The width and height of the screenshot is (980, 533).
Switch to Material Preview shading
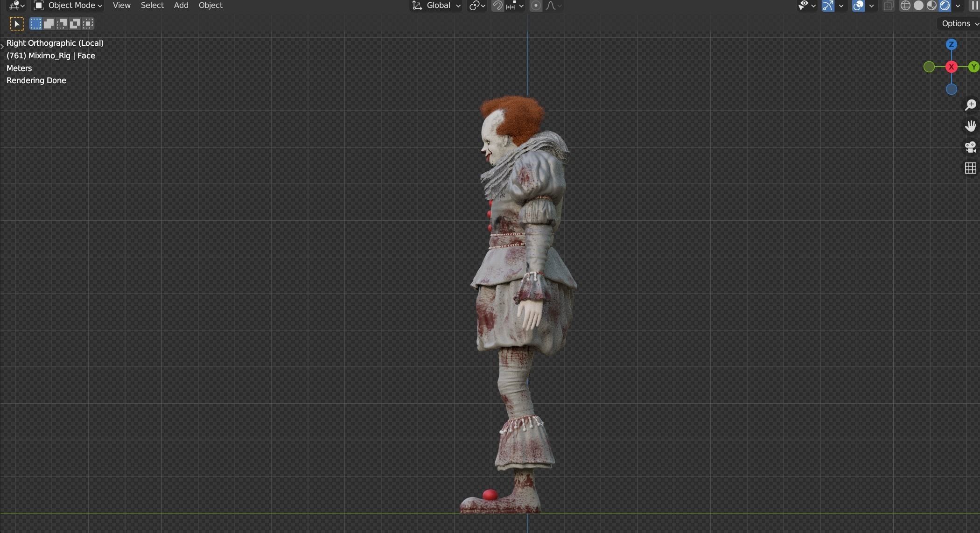click(931, 6)
